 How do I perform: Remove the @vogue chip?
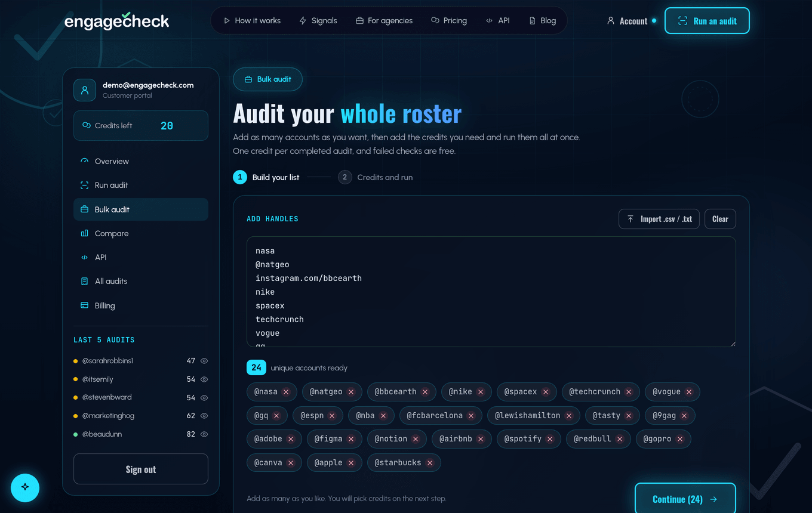click(x=689, y=392)
